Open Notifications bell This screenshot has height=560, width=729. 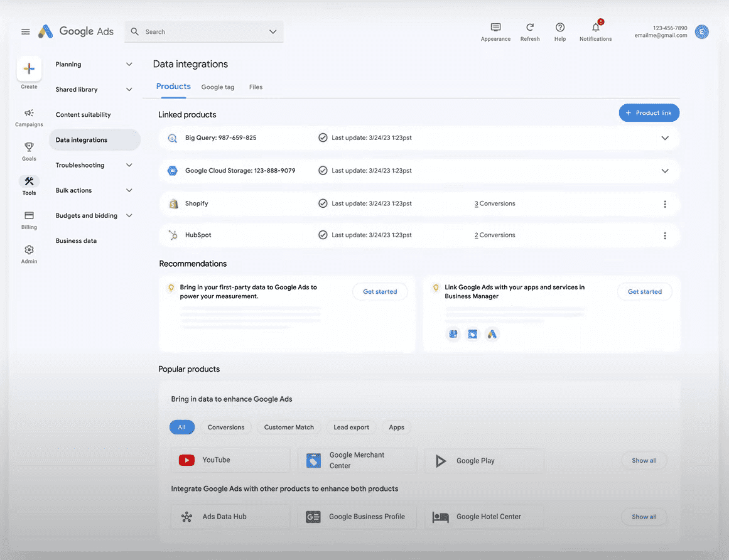point(595,28)
